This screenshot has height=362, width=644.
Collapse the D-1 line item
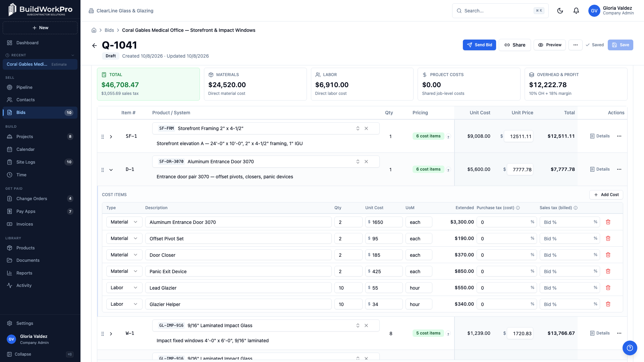click(111, 170)
